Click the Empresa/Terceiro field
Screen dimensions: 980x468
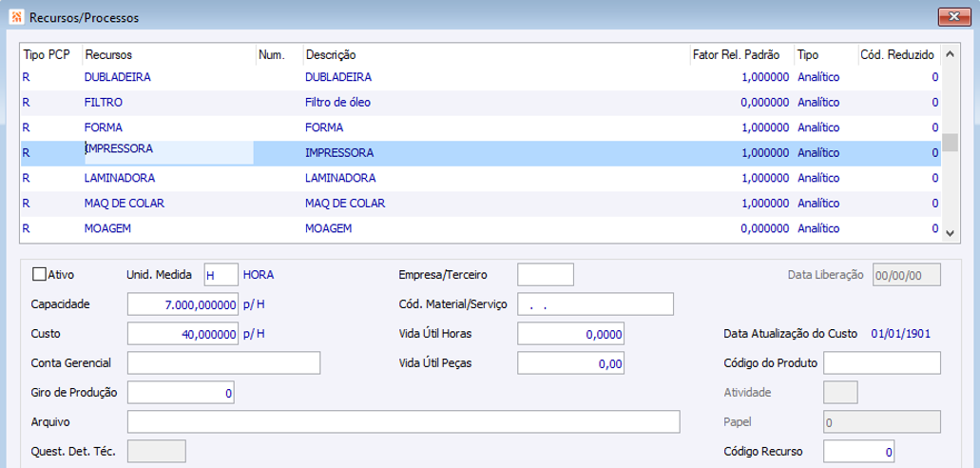coord(546,274)
